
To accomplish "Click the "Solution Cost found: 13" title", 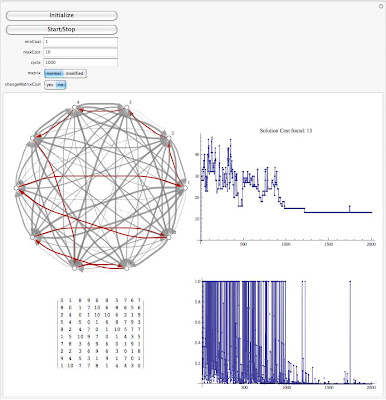I will (x=286, y=131).
